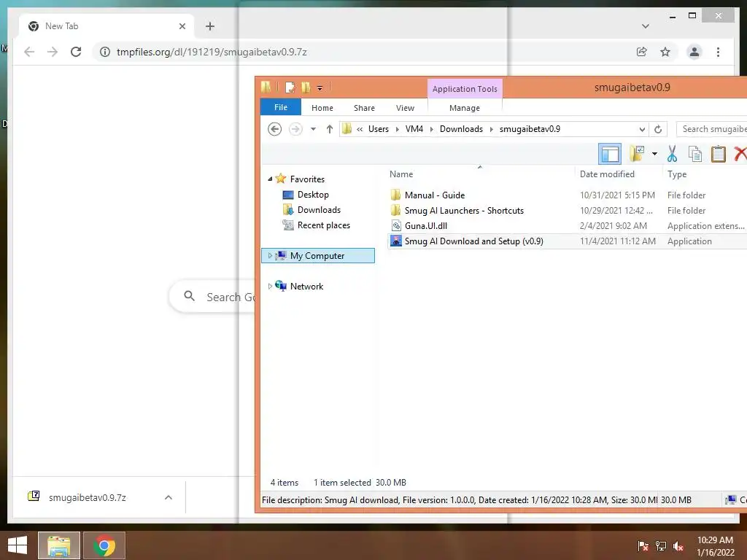Viewport: 747px width, 560px height.
Task: Collapse the Favorites tree node
Action: tap(270, 179)
